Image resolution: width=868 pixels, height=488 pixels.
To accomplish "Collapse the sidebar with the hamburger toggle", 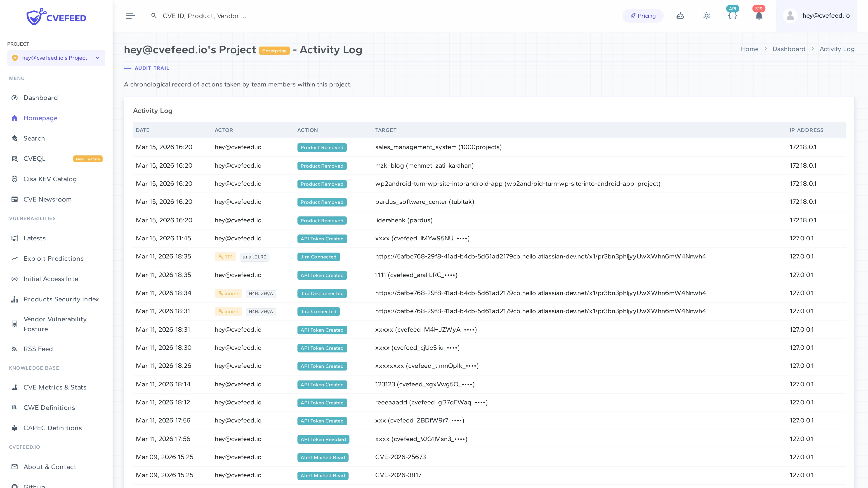I will click(x=130, y=16).
